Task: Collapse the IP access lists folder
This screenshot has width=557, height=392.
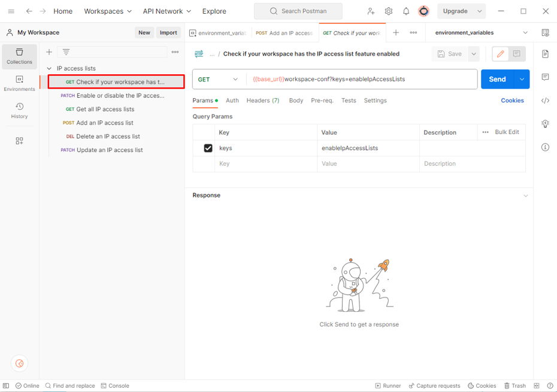Action: coord(50,68)
